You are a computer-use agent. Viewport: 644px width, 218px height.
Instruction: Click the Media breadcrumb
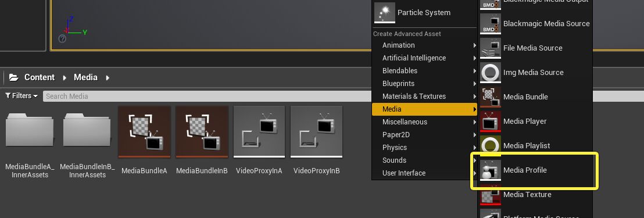coord(85,77)
